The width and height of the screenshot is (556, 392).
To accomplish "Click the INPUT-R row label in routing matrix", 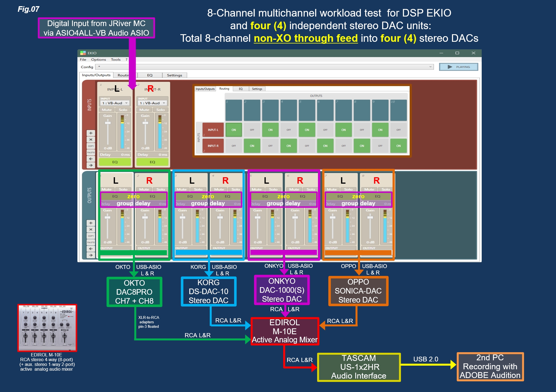I will click(x=213, y=146).
